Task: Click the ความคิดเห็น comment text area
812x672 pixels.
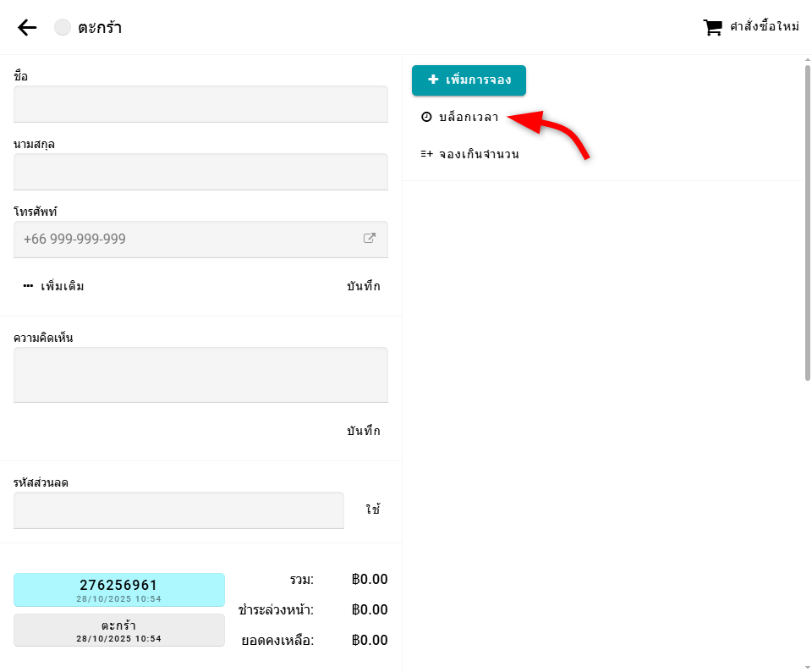Action: 200,375
